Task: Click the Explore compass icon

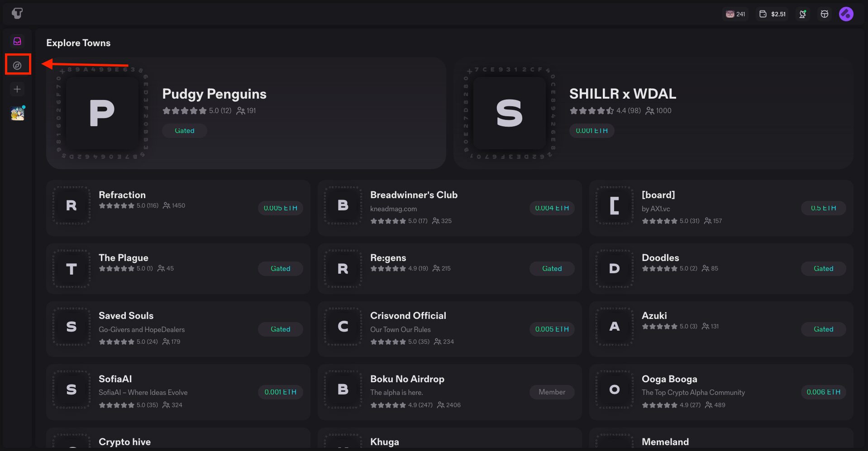Action: pos(17,66)
